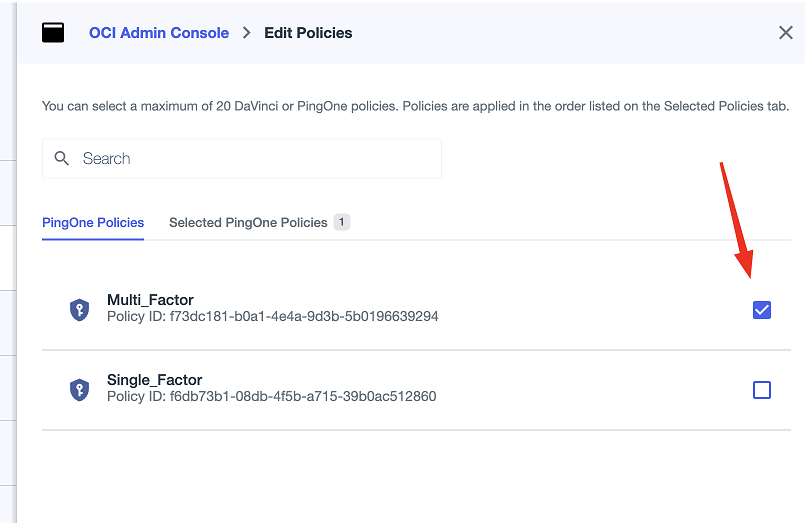Click the Single_Factor shield key icon
Screen dimensions: 805x523
[x=80, y=390]
